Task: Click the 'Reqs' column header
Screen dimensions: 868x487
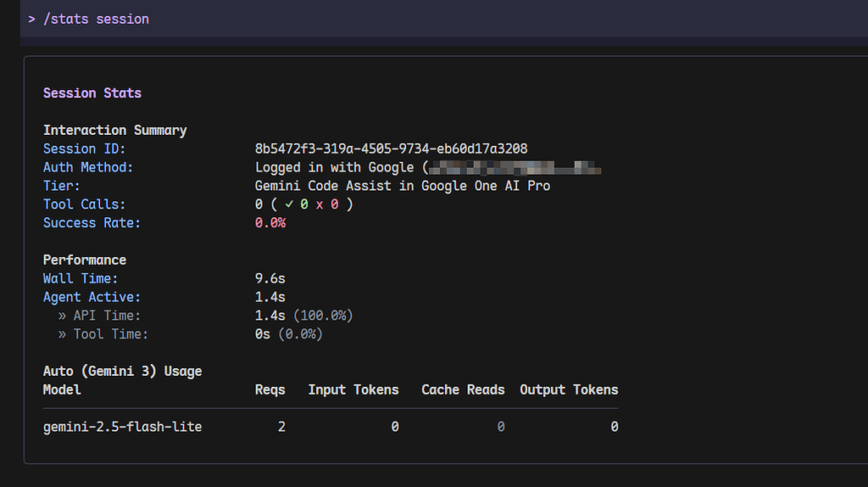Action: [270, 390]
